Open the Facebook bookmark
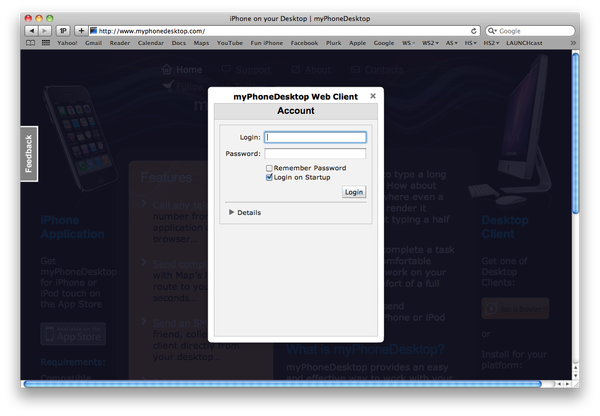 [304, 43]
